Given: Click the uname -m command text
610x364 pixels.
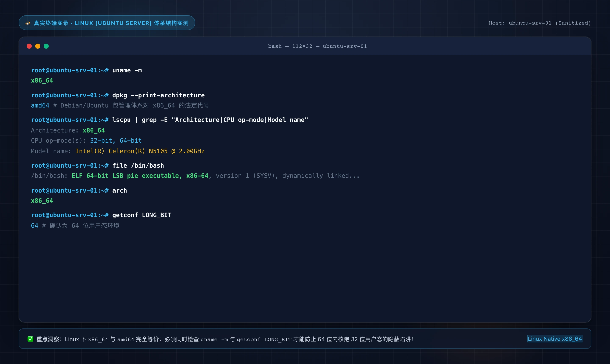Looking at the screenshot, I should tap(127, 70).
